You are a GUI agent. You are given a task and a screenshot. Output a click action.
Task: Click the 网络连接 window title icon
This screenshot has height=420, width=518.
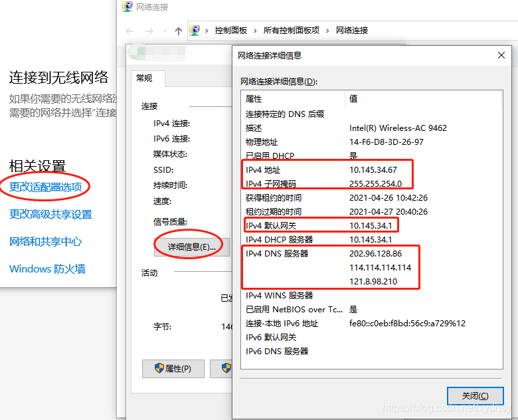point(128,7)
